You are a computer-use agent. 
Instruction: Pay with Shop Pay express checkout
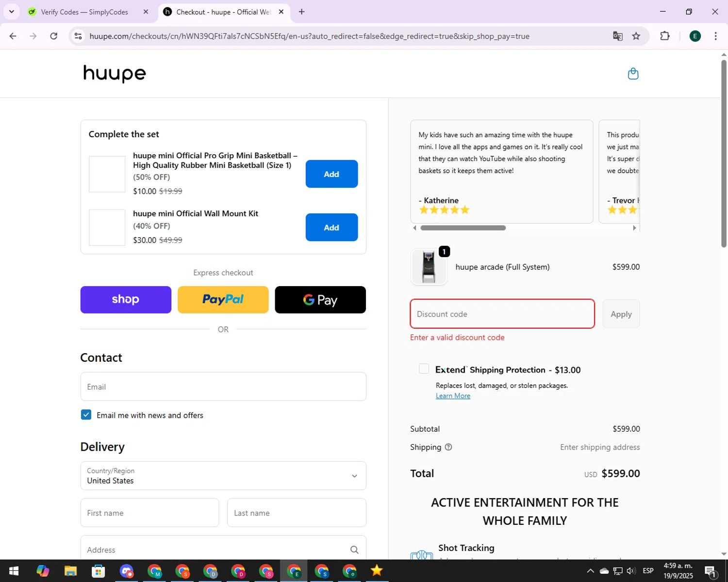(x=126, y=300)
